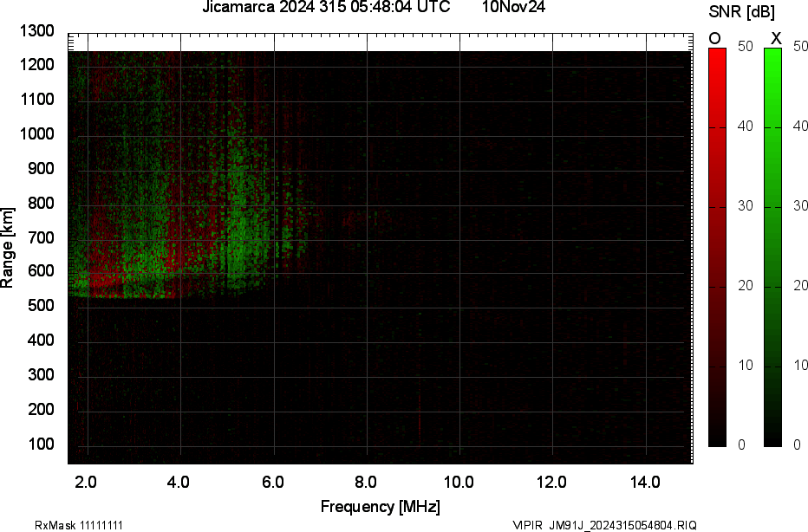Image resolution: width=808 pixels, height=532 pixels.
Task: Click the 10Nov24 date label
Action: 513,8
